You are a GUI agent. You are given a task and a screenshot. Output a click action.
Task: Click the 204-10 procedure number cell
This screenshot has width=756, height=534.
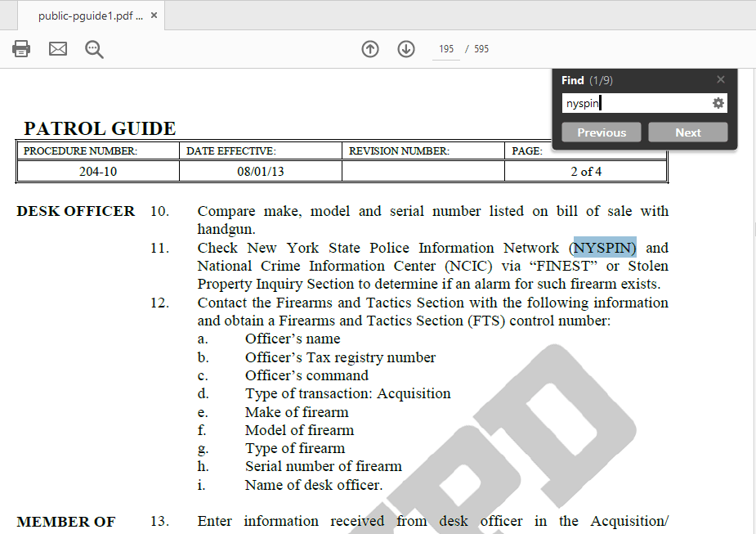click(x=98, y=172)
